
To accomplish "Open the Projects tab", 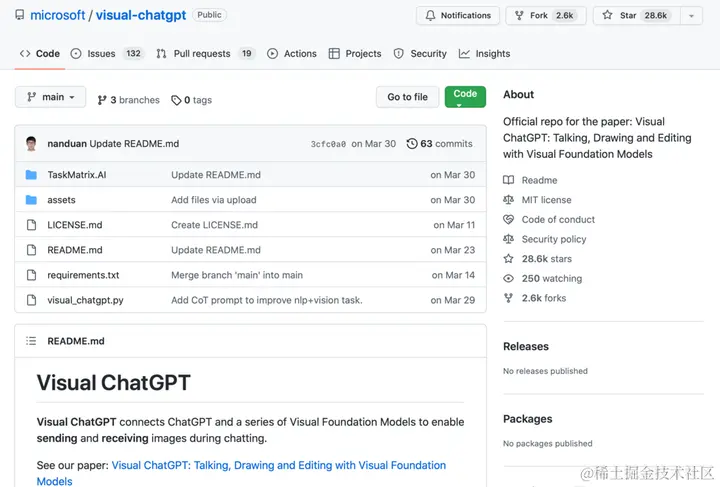I will [x=355, y=54].
